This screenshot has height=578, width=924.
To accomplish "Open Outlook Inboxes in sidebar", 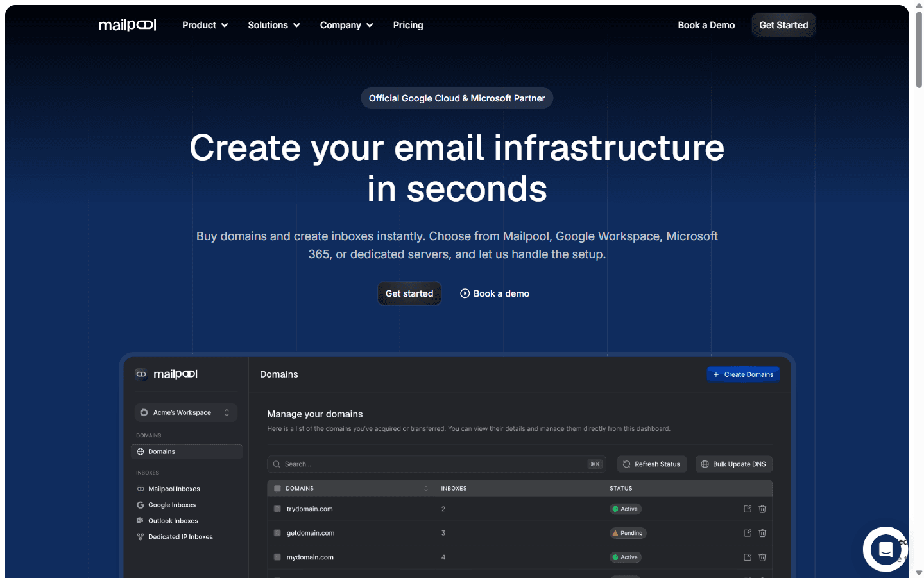I will coord(167,521).
